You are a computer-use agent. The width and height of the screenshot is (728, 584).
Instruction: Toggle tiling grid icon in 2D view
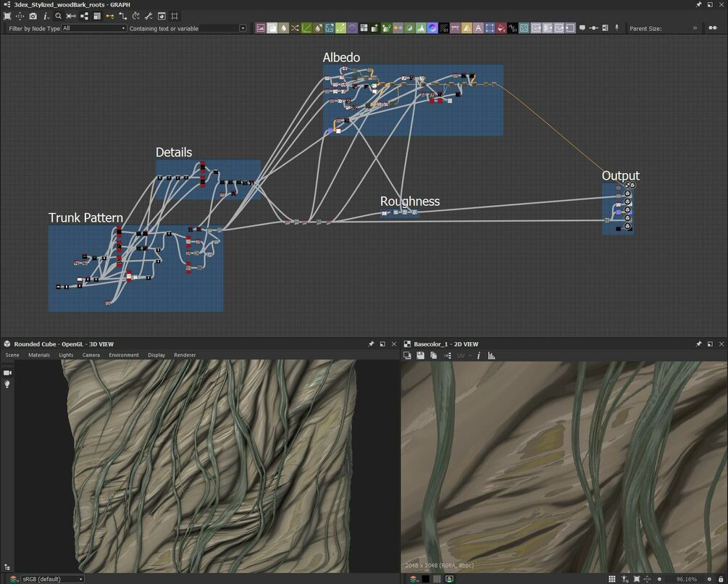tap(612, 579)
